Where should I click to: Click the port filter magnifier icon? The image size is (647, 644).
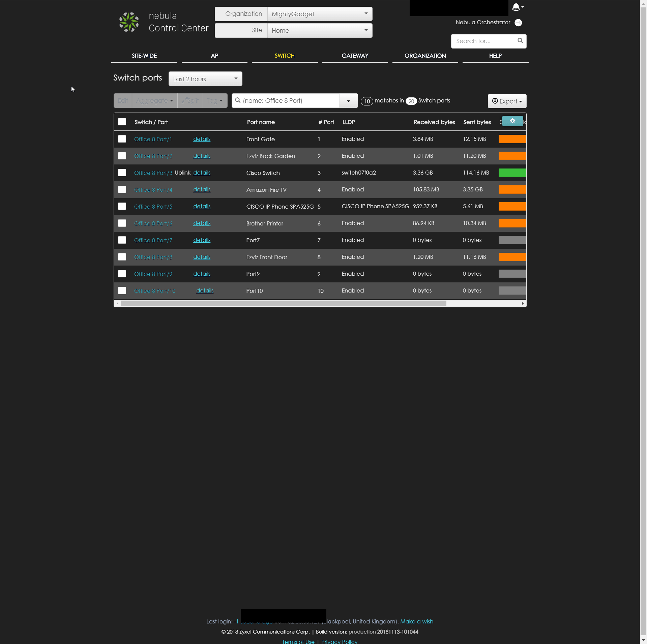point(238,100)
